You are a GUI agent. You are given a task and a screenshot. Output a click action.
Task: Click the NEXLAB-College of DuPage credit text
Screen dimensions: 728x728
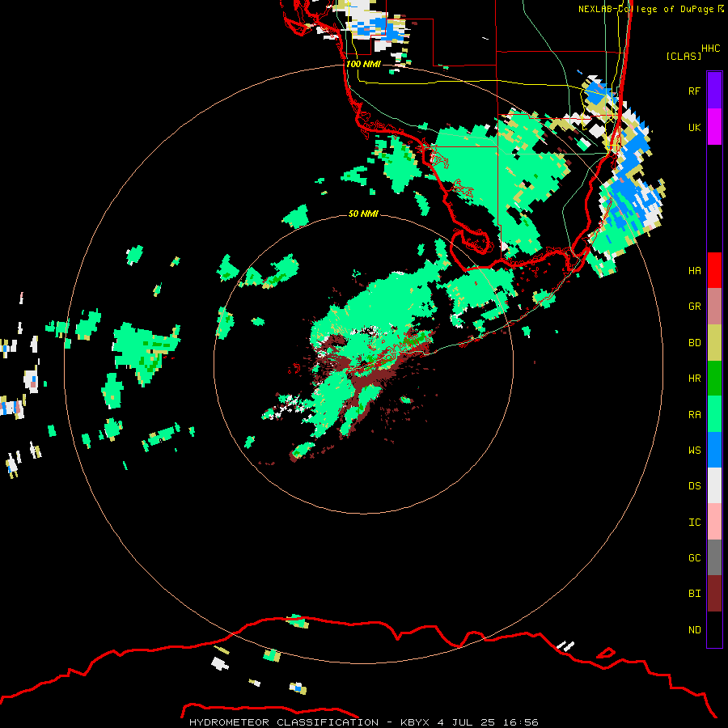pyautogui.click(x=645, y=9)
